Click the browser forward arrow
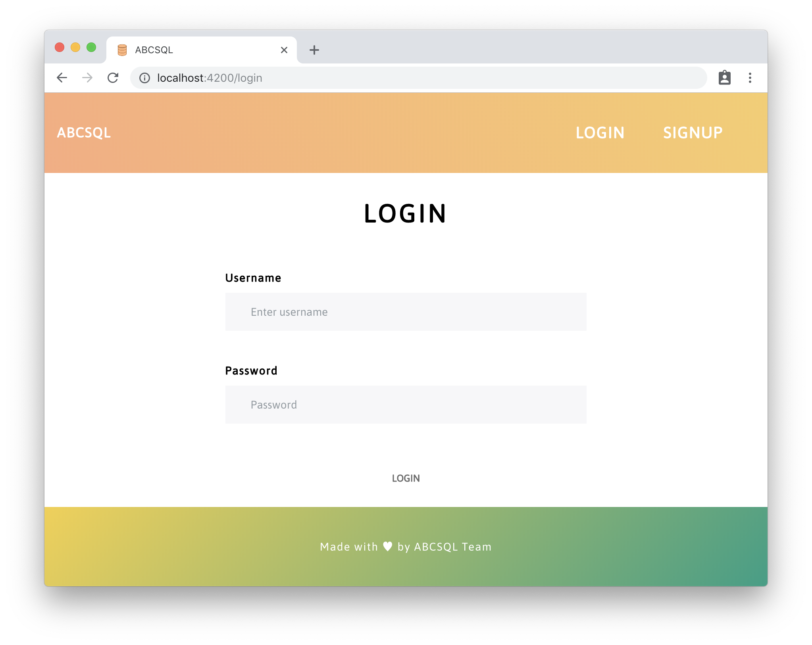Image resolution: width=812 pixels, height=645 pixels. coord(87,78)
